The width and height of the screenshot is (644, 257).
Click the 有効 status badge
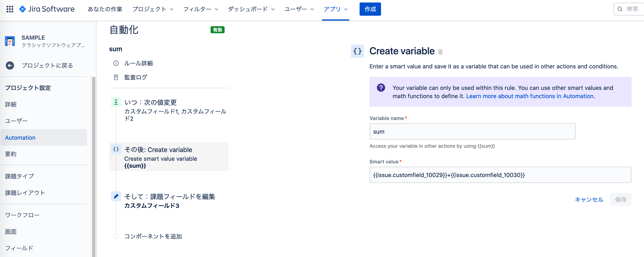[218, 30]
